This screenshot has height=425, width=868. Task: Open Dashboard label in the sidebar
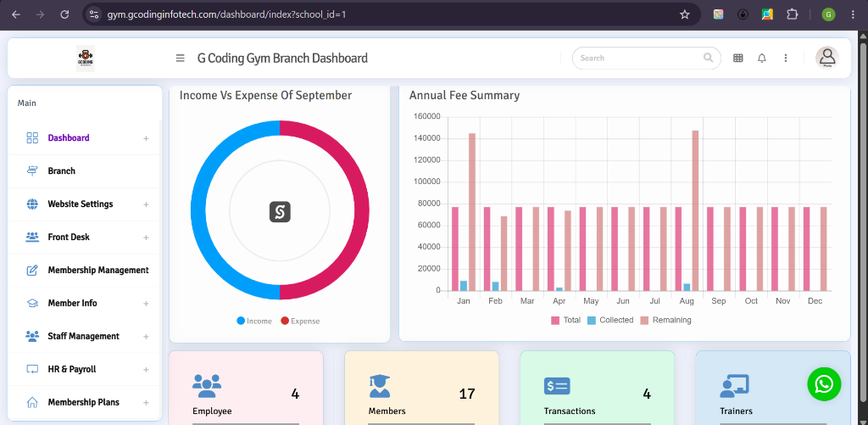[69, 138]
